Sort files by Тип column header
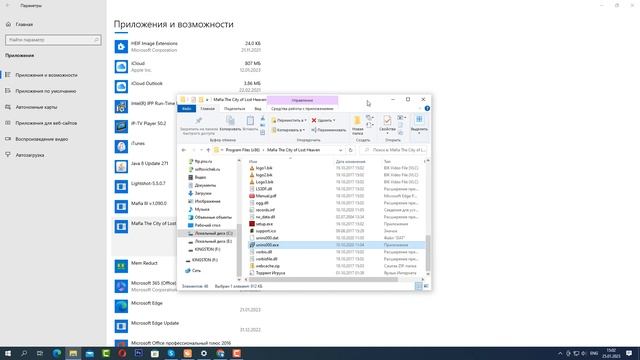The height and width of the screenshot is (360, 640). pos(387,162)
